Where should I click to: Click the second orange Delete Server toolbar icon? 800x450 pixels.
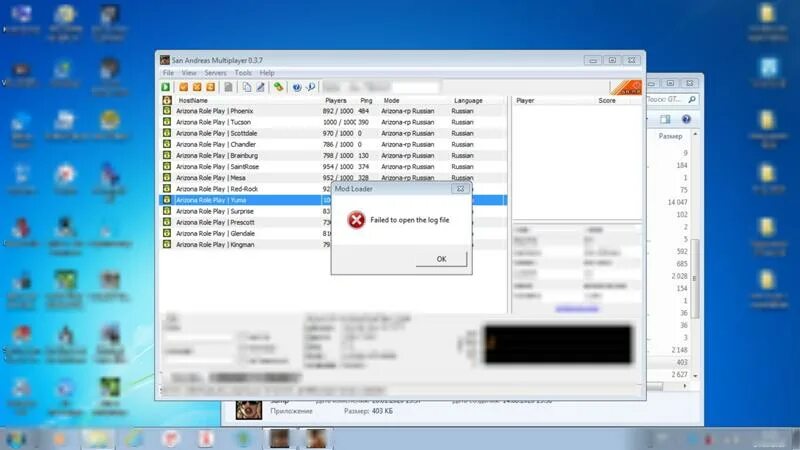click(197, 87)
